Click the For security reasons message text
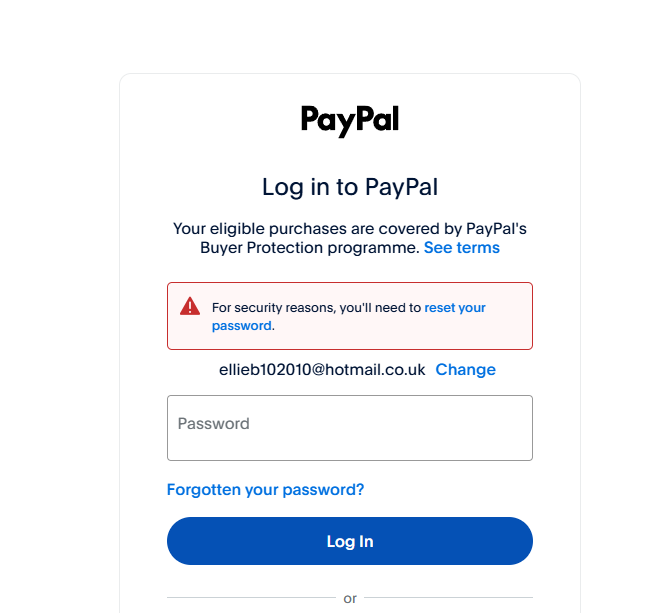The width and height of the screenshot is (672, 613). [316, 307]
